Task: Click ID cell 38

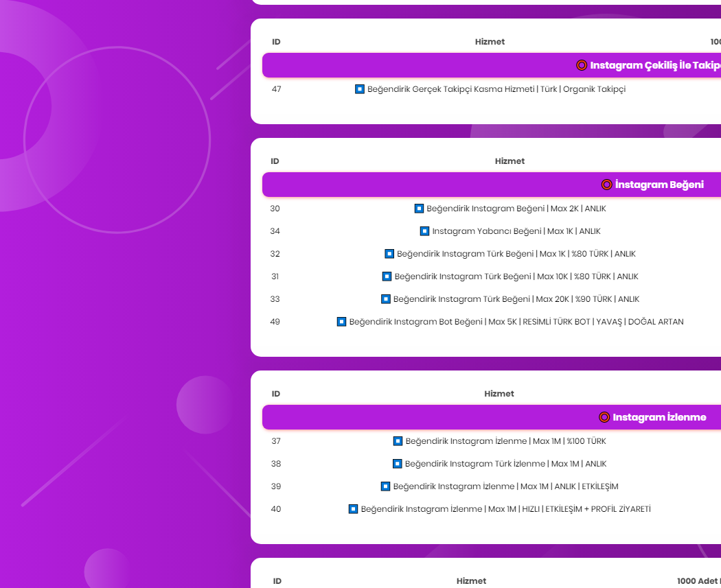Action: pos(276,464)
